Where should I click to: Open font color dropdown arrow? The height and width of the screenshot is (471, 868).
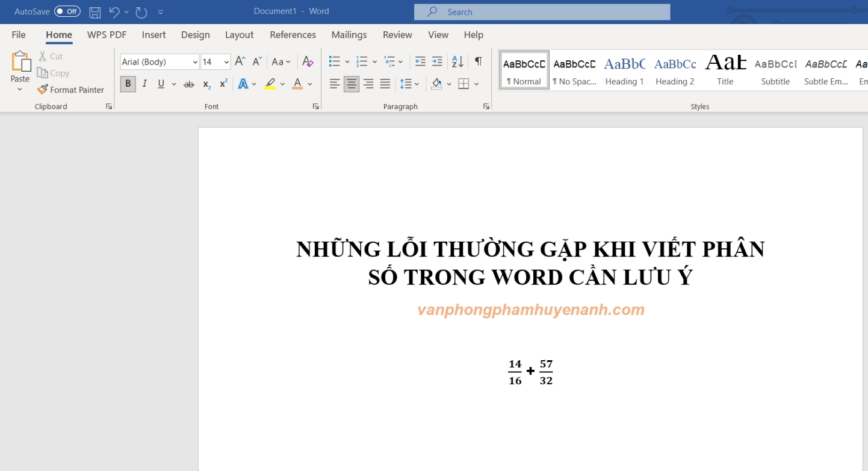coord(310,84)
